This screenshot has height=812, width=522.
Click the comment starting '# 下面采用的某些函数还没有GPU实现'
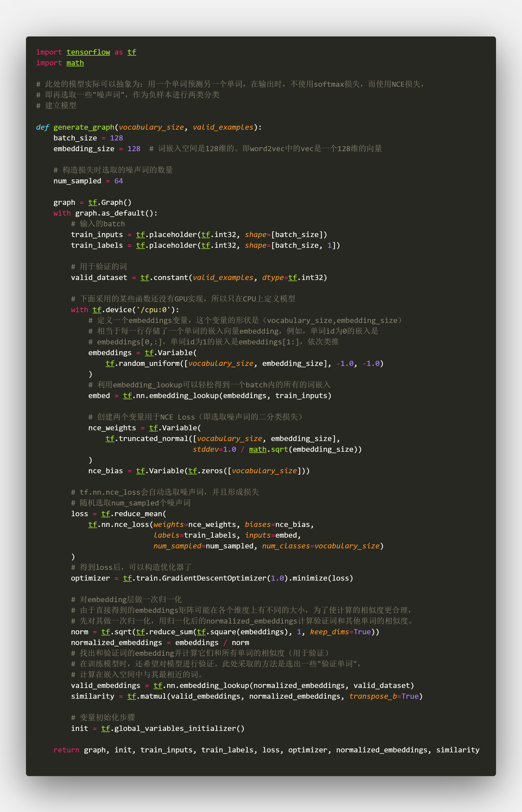183,299
